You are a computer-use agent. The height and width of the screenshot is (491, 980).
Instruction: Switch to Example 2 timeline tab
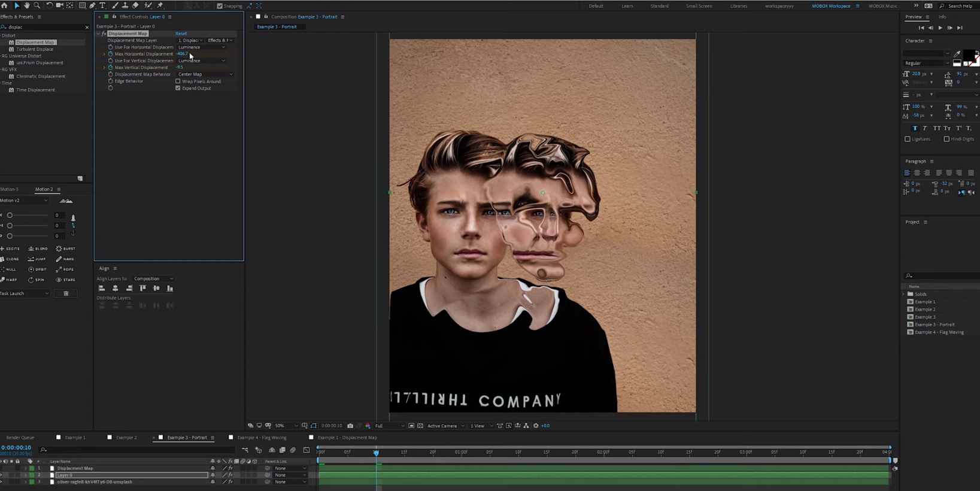pyautogui.click(x=126, y=438)
